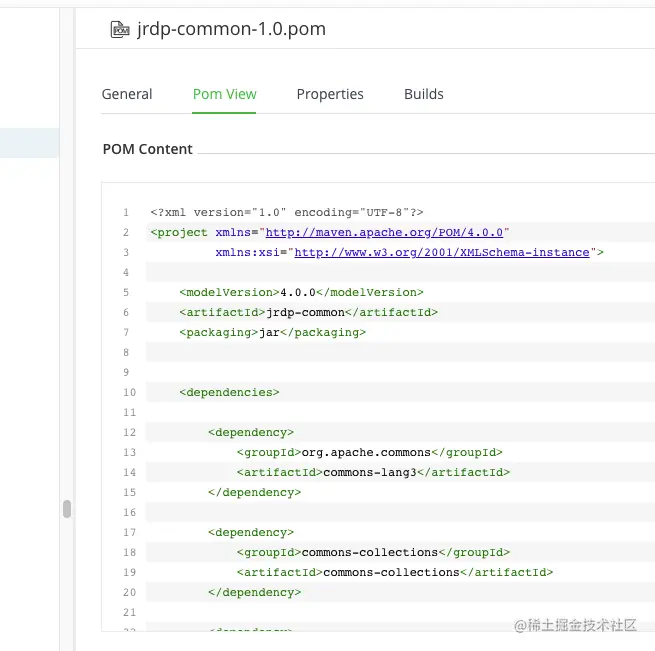This screenshot has height=651, width=655.
Task: Click the packaging jar line
Action: click(272, 332)
